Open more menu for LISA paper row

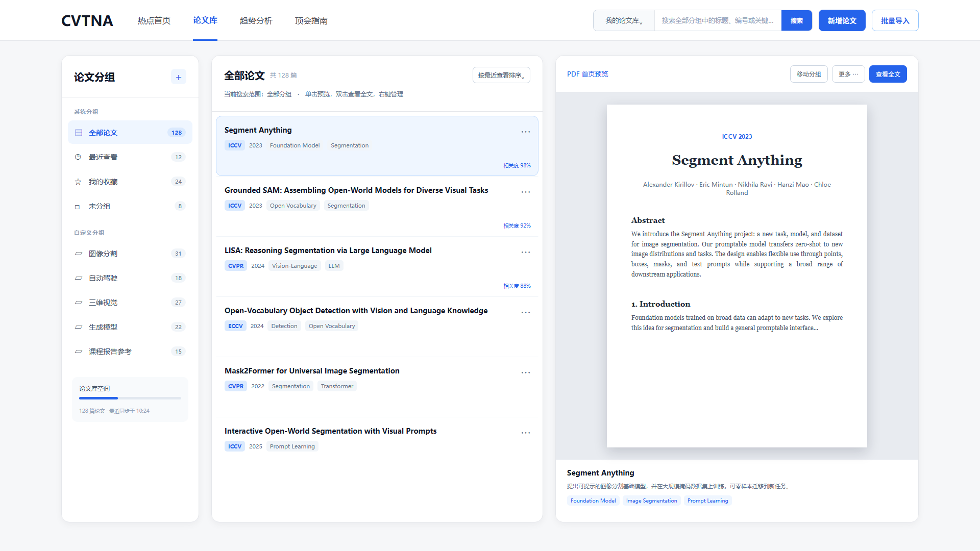(526, 252)
